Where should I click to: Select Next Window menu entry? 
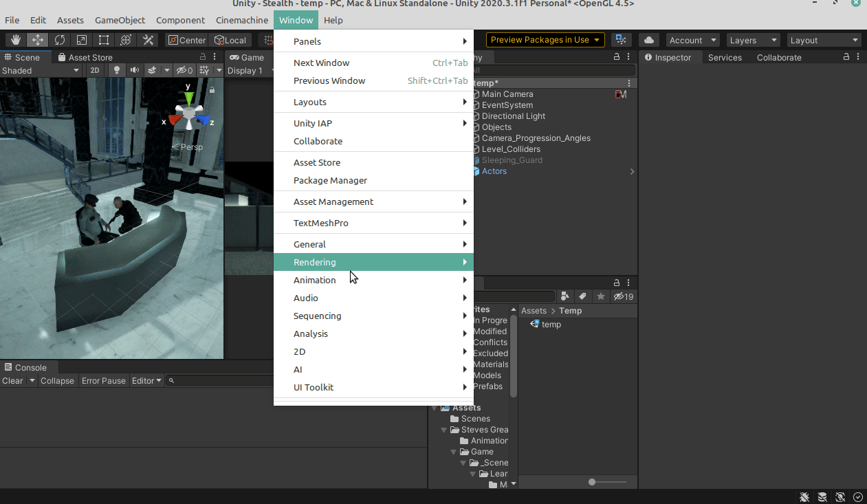(x=373, y=63)
